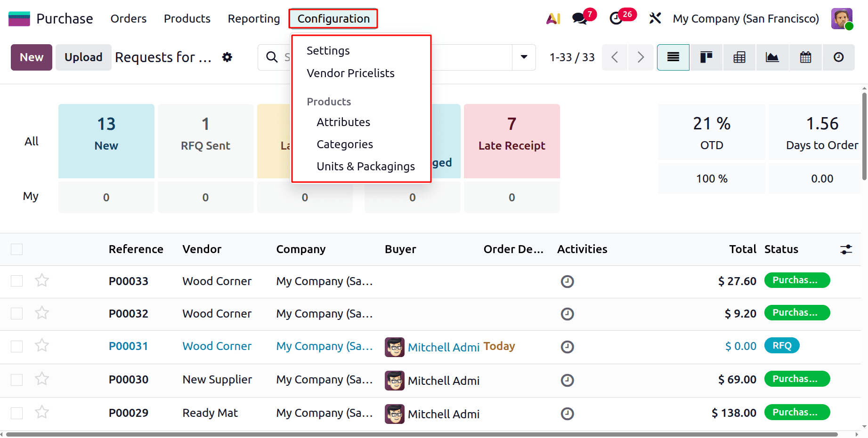Create a new request with the New button
Image resolution: width=868 pixels, height=438 pixels.
point(31,57)
